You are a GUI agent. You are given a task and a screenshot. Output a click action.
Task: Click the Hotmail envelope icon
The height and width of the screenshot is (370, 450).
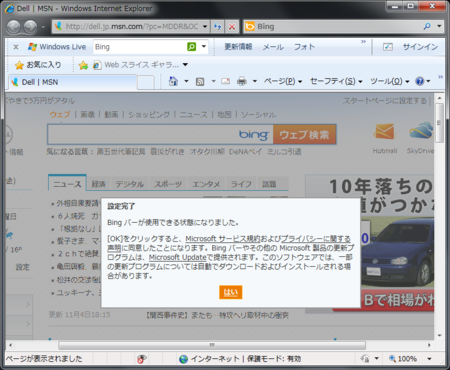click(x=385, y=131)
